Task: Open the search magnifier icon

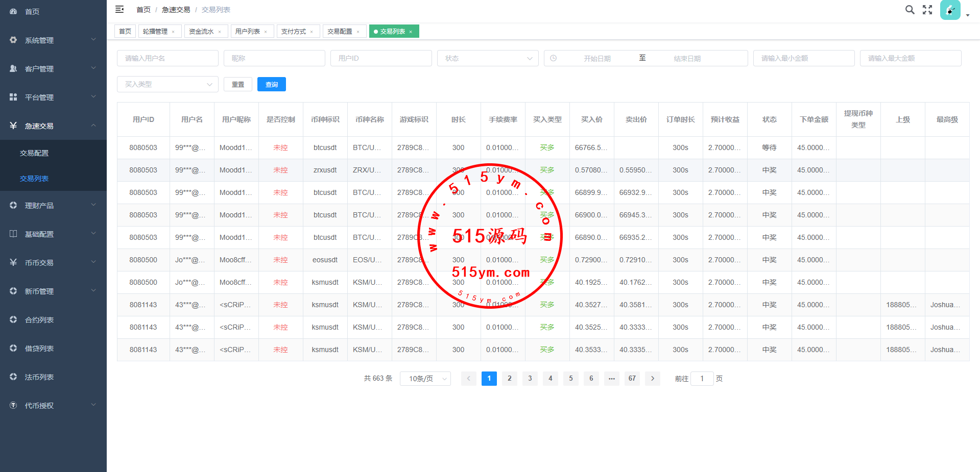Action: (x=910, y=10)
